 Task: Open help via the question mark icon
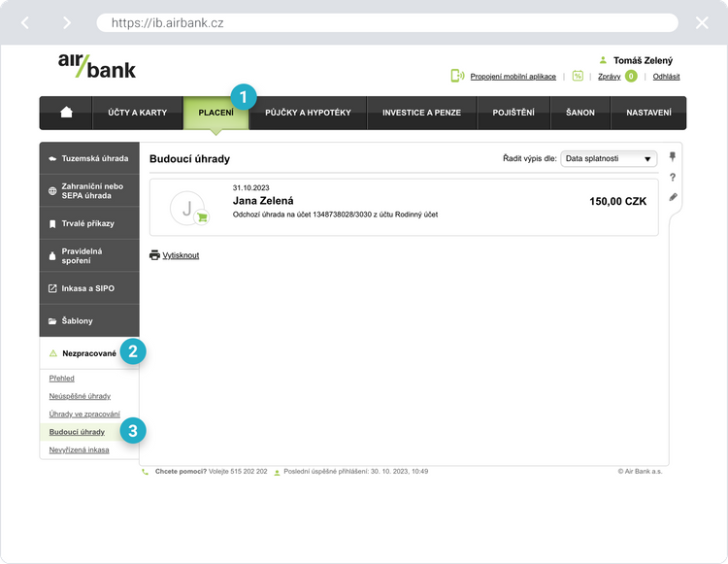(673, 177)
